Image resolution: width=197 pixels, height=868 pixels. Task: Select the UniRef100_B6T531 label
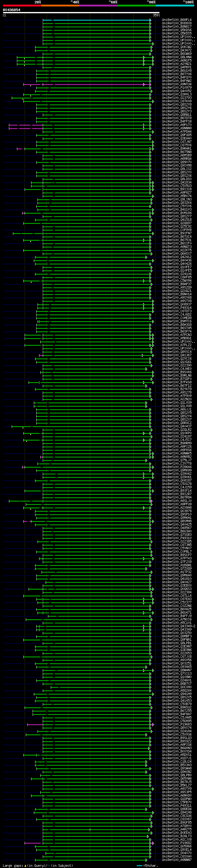pos(177,240)
